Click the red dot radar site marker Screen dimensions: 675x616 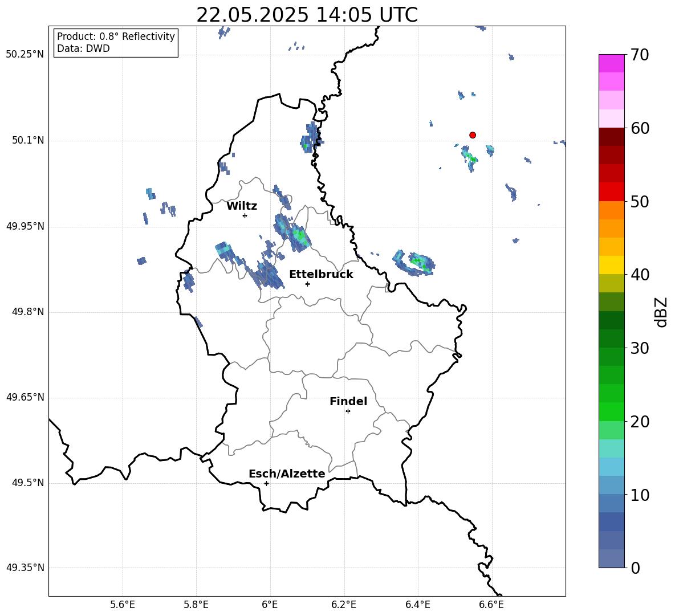pyautogui.click(x=472, y=135)
